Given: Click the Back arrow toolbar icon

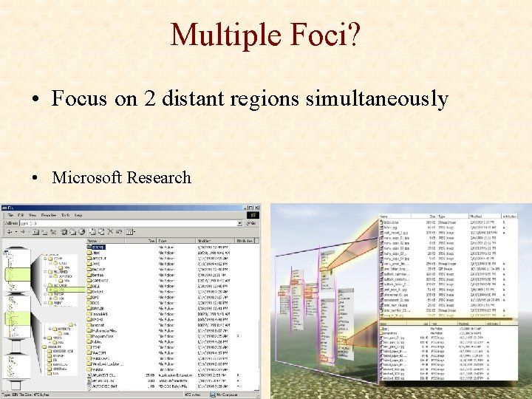Looking at the screenshot, I should [x=9, y=232].
